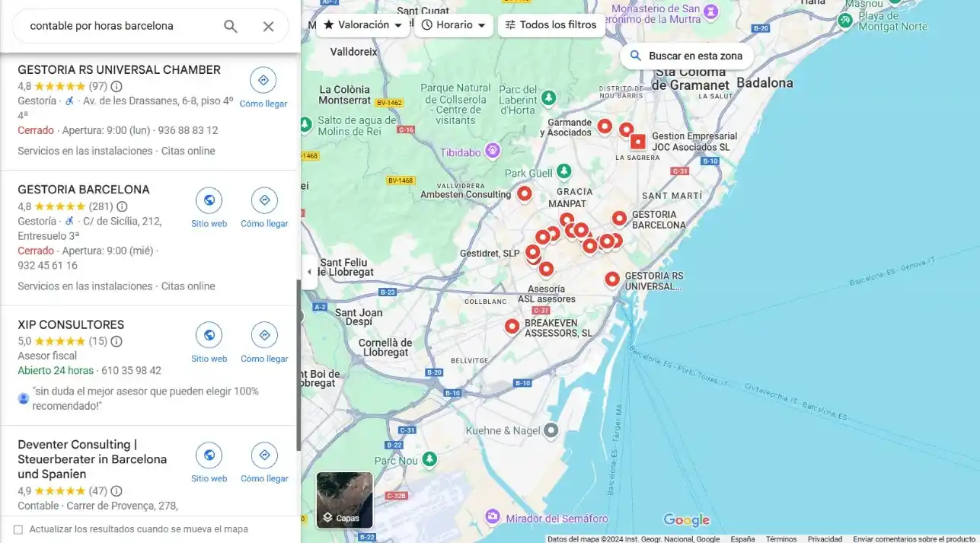Click the España footer link
This screenshot has width=980, height=543.
(742, 538)
